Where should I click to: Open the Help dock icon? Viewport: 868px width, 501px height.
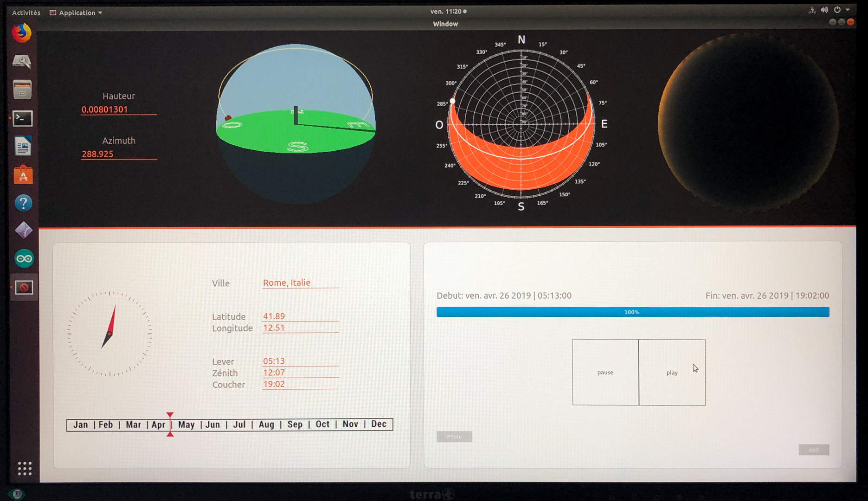click(23, 203)
